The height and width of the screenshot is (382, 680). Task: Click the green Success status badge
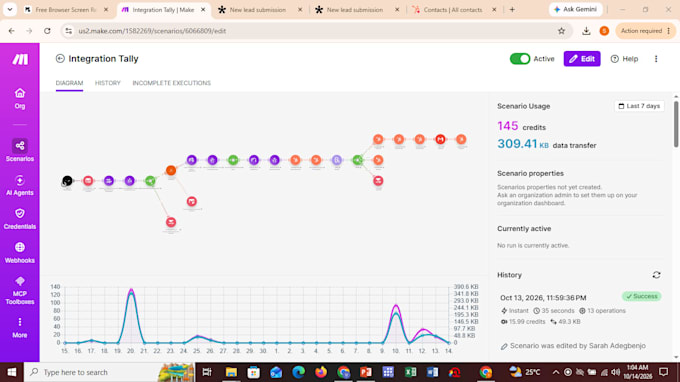(641, 296)
